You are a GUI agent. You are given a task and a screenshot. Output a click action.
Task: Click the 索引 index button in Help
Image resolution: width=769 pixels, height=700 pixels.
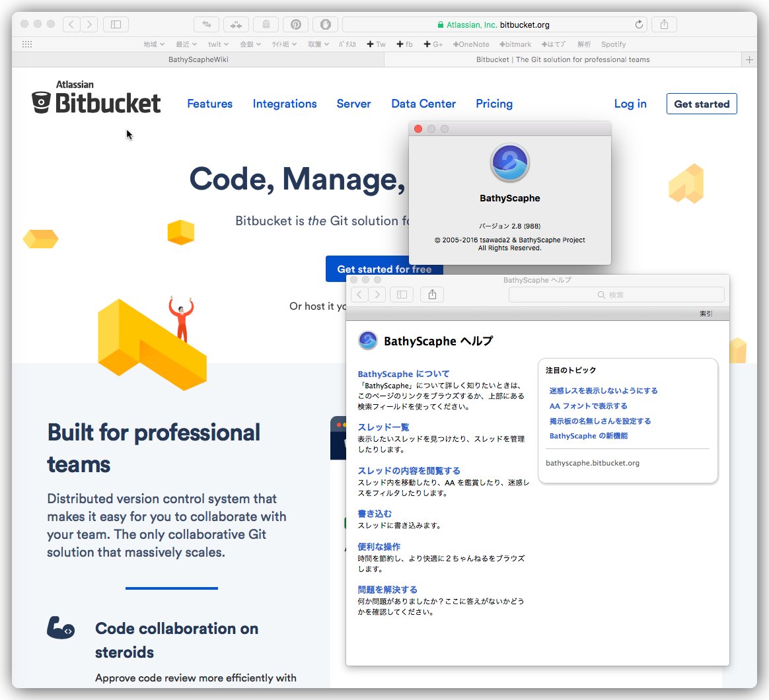(706, 314)
